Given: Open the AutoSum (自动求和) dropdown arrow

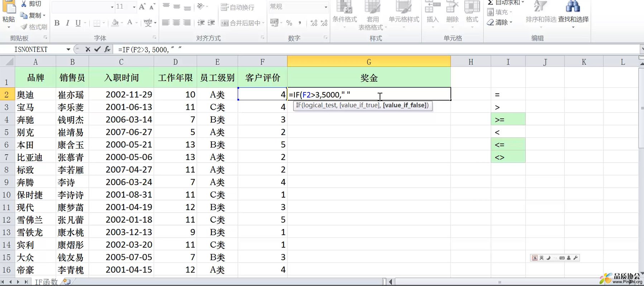Looking at the screenshot, I should 523,3.
